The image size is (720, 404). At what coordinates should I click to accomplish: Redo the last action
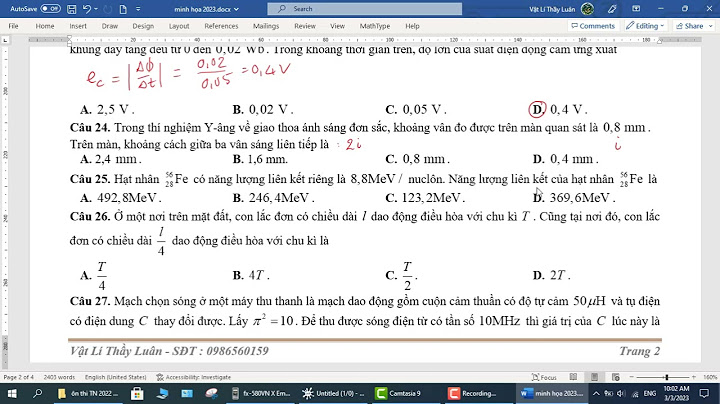[x=107, y=9]
